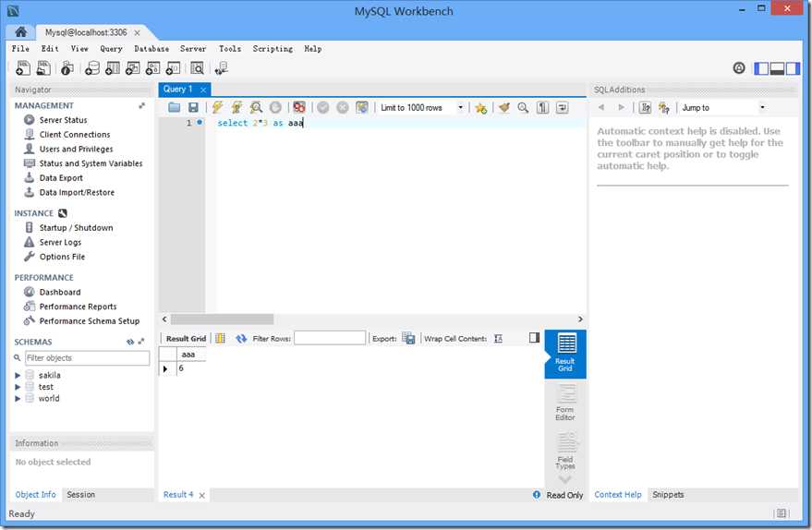Save snippet with star icon

[x=480, y=108]
